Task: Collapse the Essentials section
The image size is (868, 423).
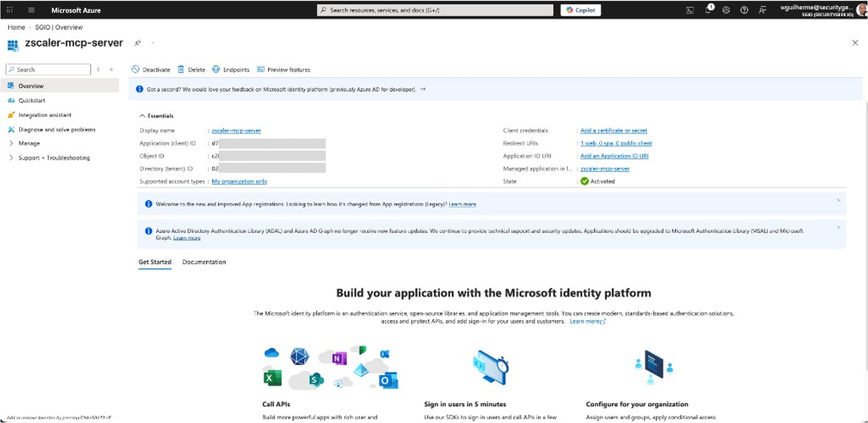Action: coord(157,116)
